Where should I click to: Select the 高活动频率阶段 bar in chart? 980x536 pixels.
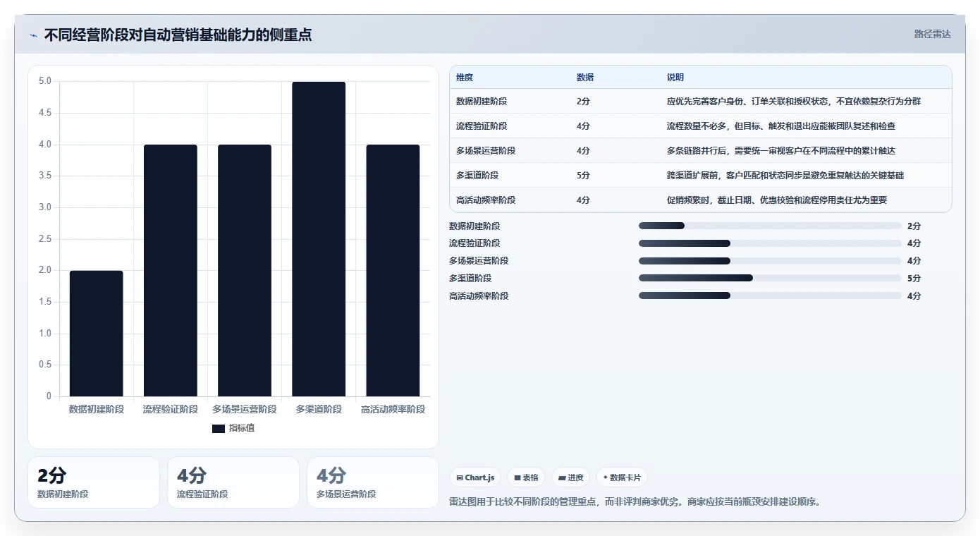click(x=393, y=271)
